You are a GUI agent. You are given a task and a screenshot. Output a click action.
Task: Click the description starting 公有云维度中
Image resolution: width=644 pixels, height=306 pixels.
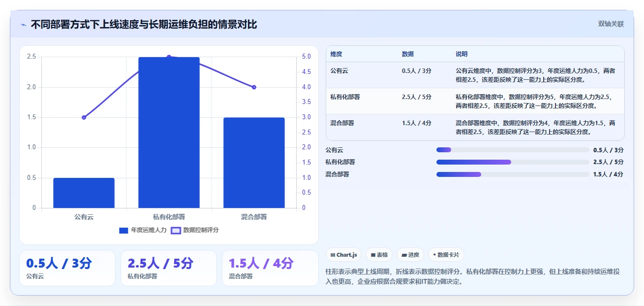click(535, 75)
